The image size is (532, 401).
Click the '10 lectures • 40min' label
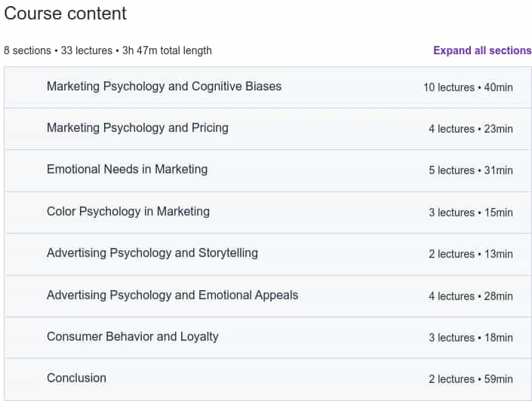point(468,87)
